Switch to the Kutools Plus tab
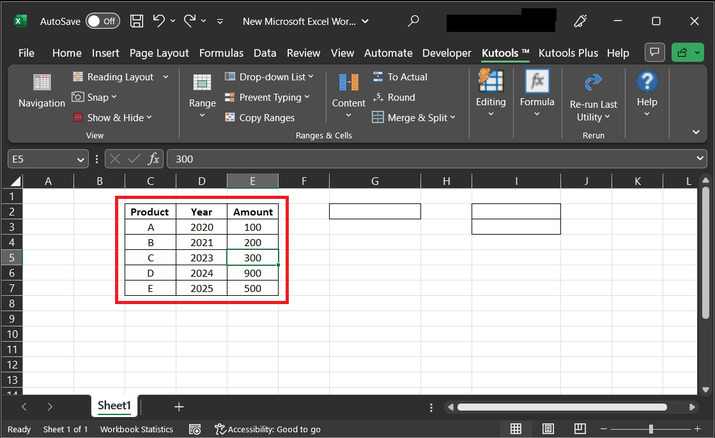This screenshot has height=438, width=715. point(570,53)
